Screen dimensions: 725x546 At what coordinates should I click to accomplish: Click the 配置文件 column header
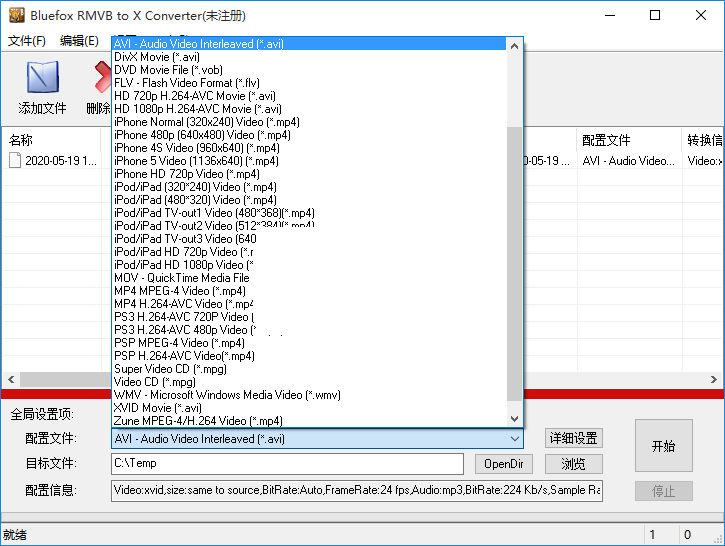tap(629, 140)
